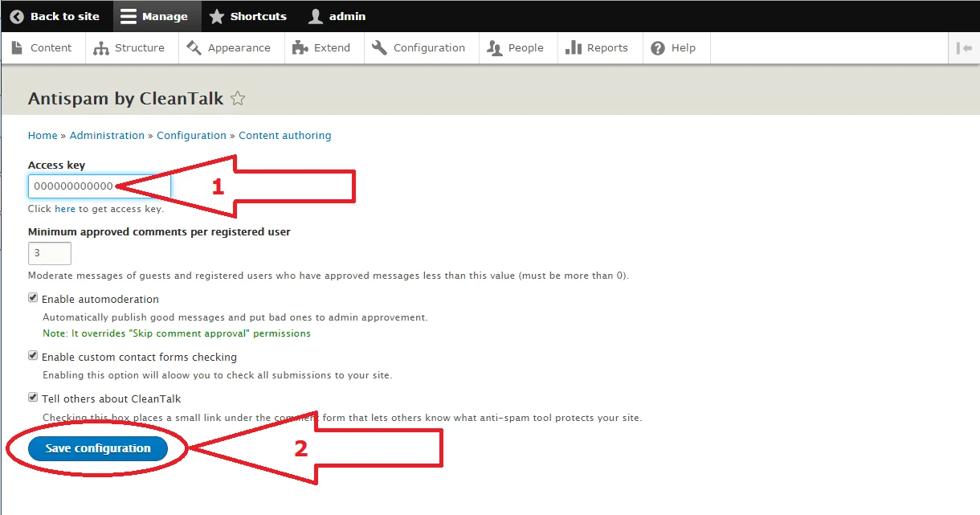Image resolution: width=980 pixels, height=515 pixels.
Task: Open the Structure menu label
Action: 140,48
